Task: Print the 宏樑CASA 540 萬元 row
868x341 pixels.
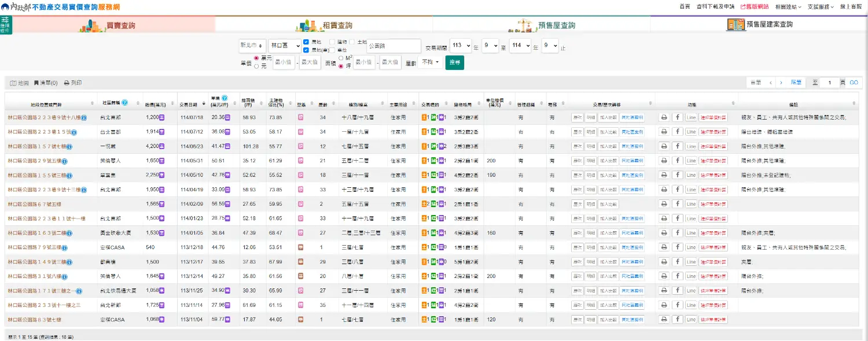Action: 664,247
